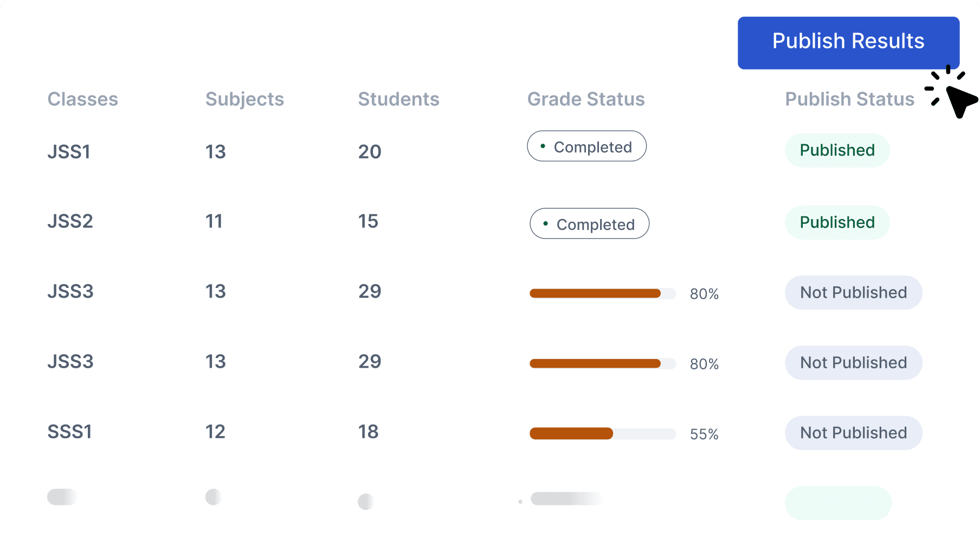Click the Not Published badge on first JSS3 row

click(x=853, y=292)
